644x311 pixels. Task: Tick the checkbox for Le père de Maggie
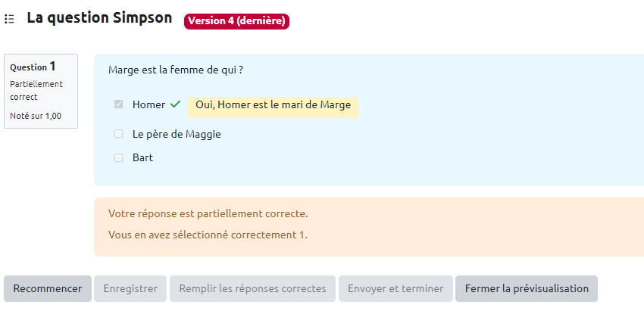pos(118,134)
